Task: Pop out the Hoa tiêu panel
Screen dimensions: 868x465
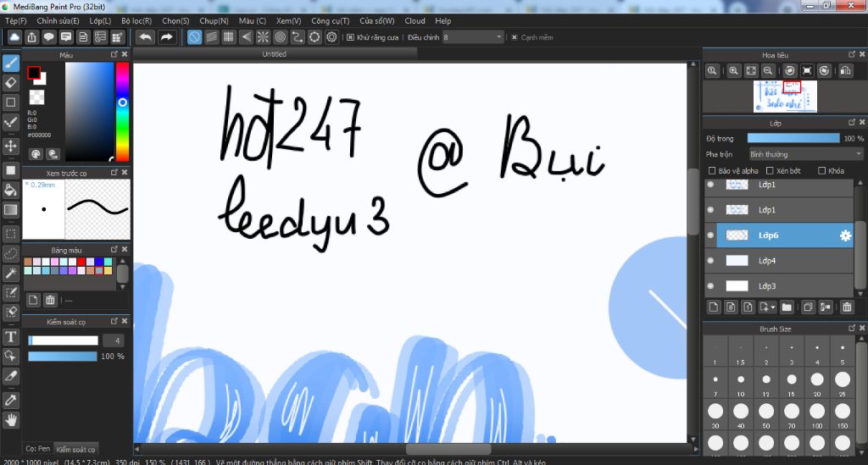Action: [x=851, y=54]
